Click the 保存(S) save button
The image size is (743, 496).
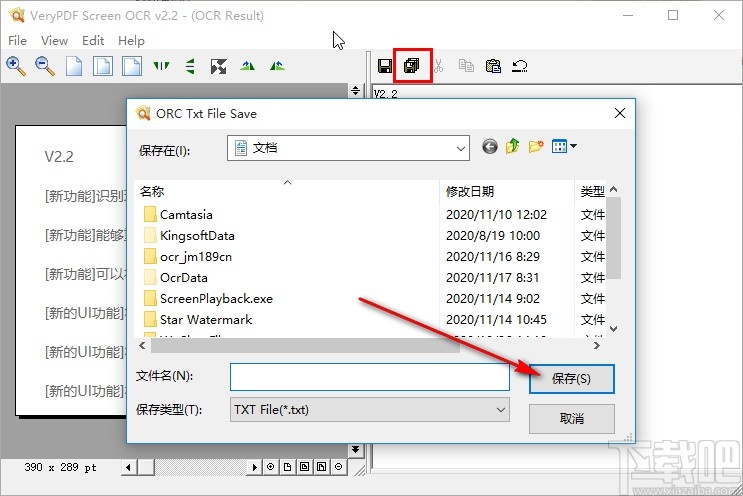(571, 379)
